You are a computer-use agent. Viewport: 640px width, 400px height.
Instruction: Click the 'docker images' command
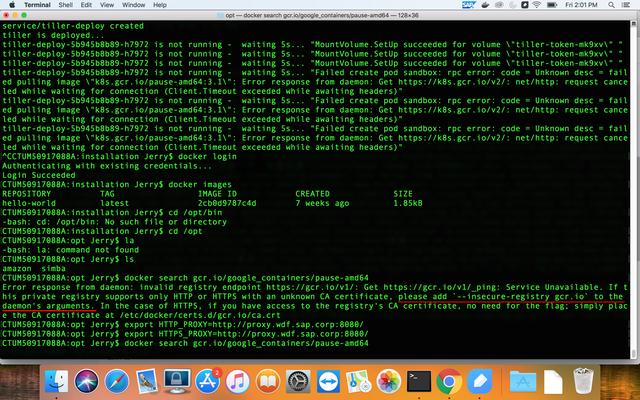coord(200,184)
